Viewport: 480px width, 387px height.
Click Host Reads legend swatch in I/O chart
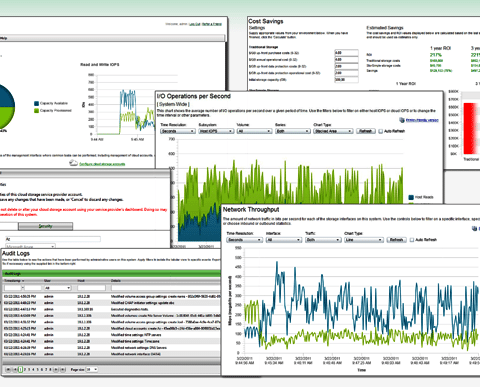point(411,197)
